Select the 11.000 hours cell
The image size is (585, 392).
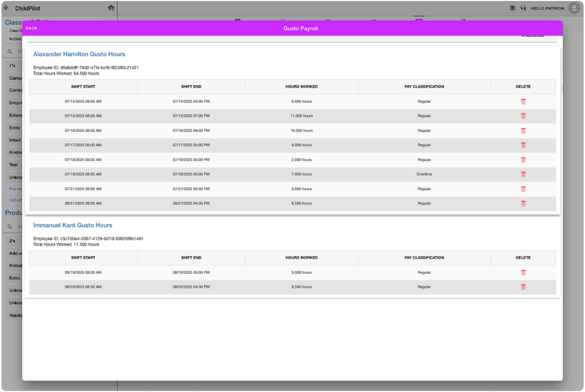point(302,116)
